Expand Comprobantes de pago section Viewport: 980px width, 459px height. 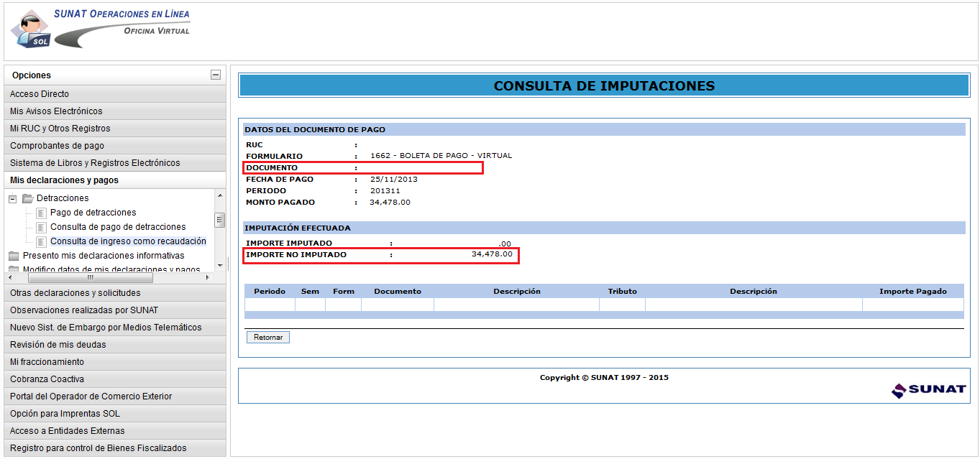(x=115, y=146)
